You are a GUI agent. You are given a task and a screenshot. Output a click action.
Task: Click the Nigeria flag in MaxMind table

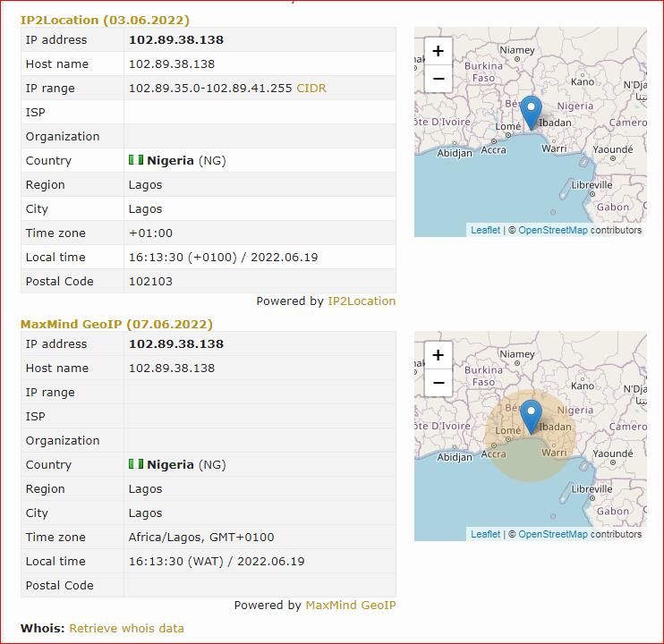pyautogui.click(x=136, y=464)
